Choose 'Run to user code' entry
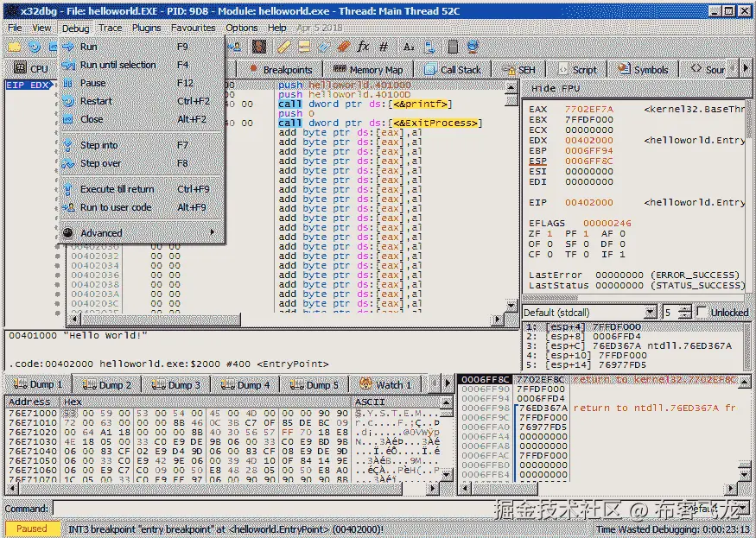The height and width of the screenshot is (538, 756). pyautogui.click(x=142, y=207)
